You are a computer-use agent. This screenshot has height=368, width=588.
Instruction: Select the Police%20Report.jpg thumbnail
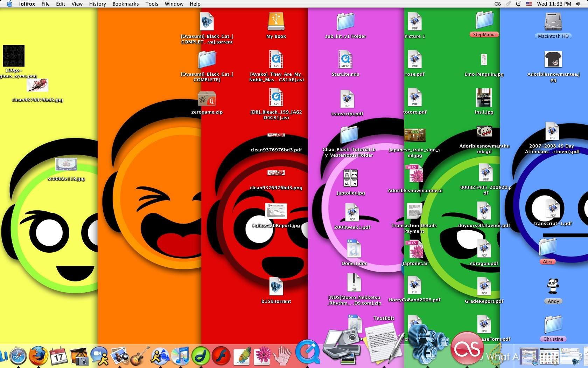point(276,211)
